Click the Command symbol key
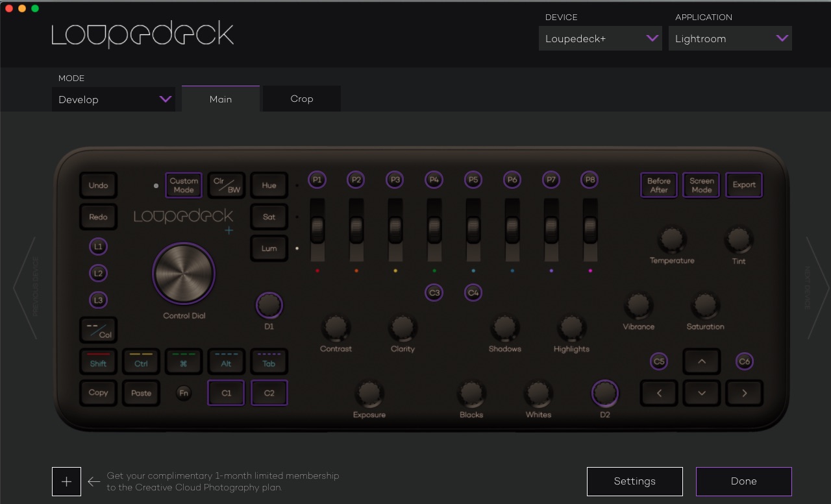This screenshot has height=504, width=831. point(184,362)
